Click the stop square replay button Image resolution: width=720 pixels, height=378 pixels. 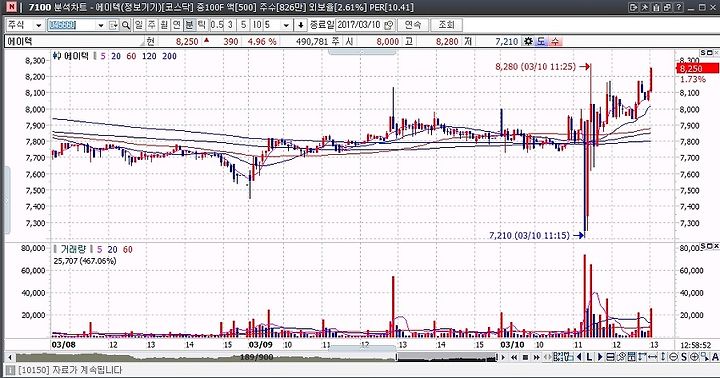pyautogui.click(x=525, y=357)
